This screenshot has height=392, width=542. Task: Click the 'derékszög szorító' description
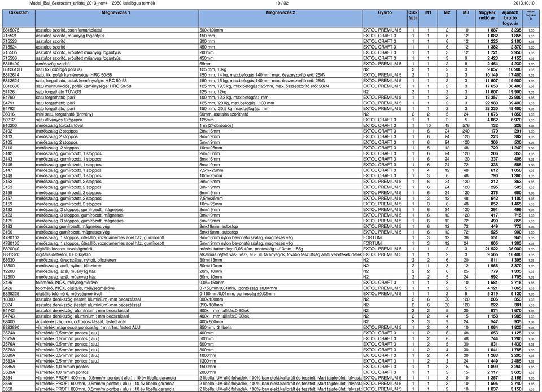pos(53,64)
